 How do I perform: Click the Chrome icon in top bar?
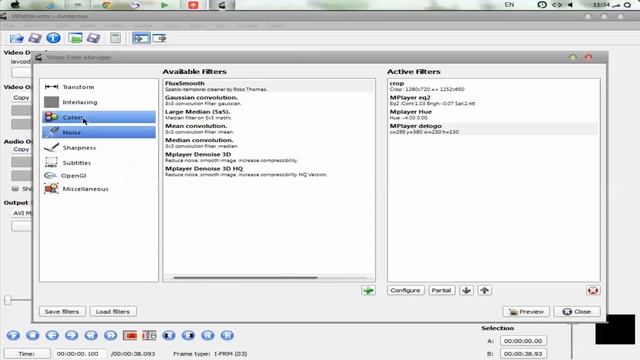pyautogui.click(x=107, y=5)
